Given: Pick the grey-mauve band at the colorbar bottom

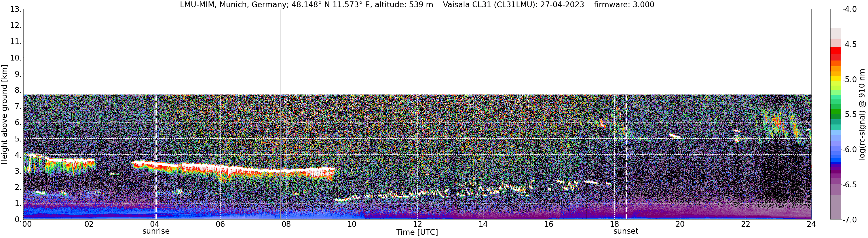Looking at the screenshot, I should (x=836, y=207).
